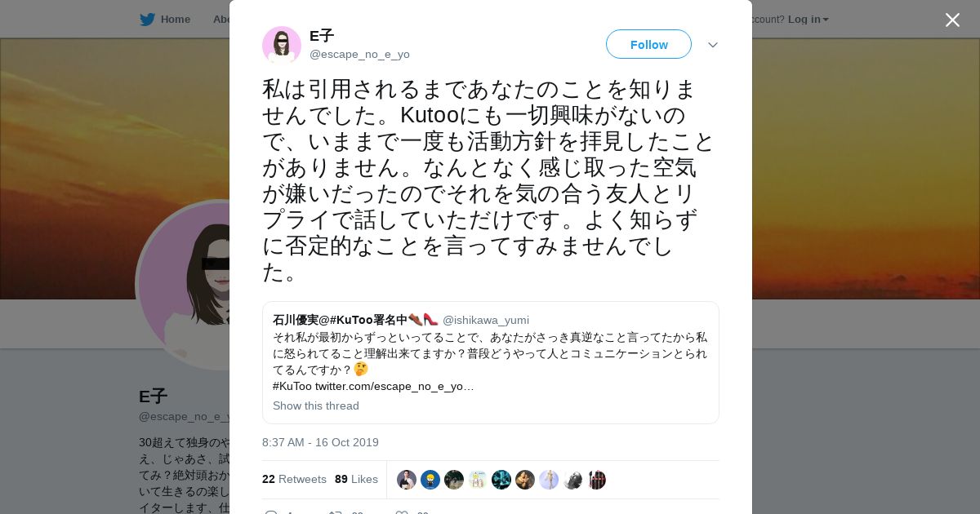Open the tweet timestamp 16 Oct 2019
The height and width of the screenshot is (514, 980).
pyautogui.click(x=320, y=442)
